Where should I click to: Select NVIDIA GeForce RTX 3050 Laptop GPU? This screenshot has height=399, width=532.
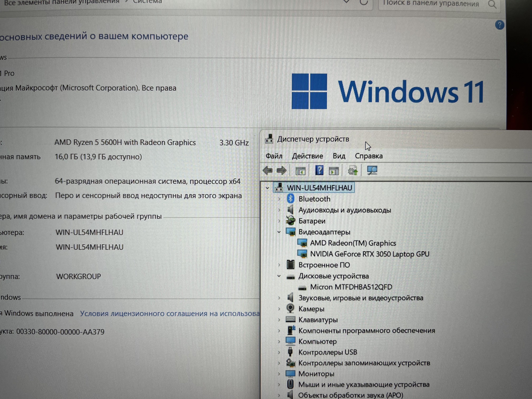pyautogui.click(x=369, y=254)
